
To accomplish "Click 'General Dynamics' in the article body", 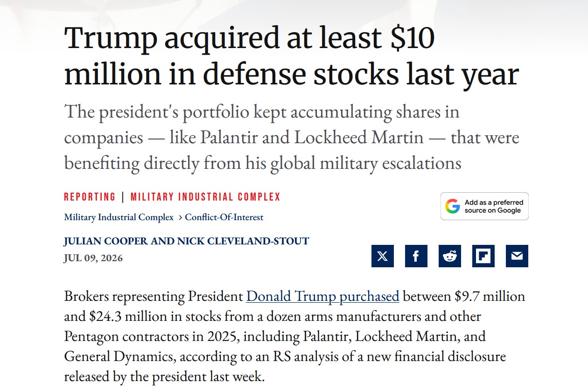I will coord(119,357).
